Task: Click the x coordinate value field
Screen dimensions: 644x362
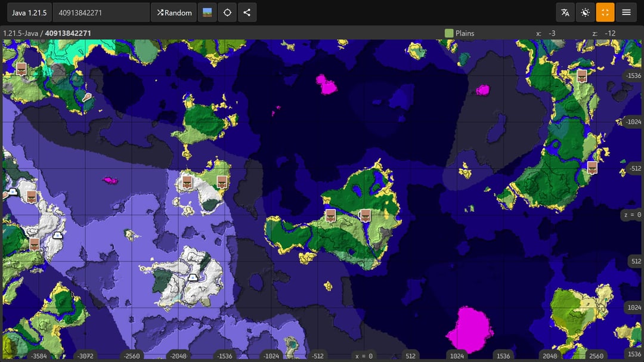Action: pyautogui.click(x=552, y=33)
